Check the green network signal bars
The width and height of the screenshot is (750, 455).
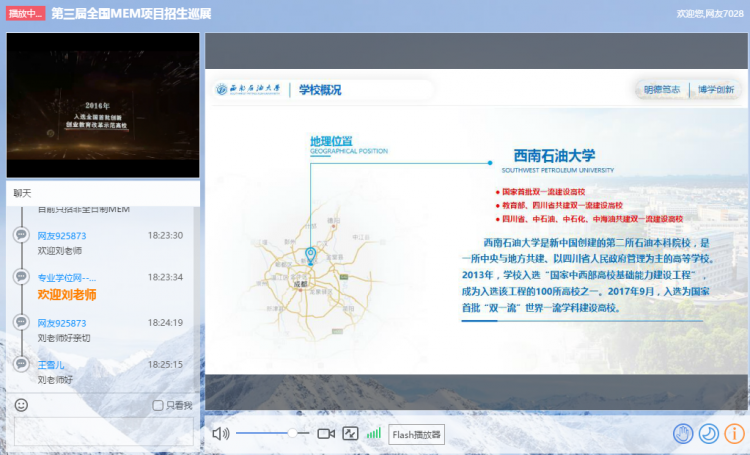click(374, 433)
